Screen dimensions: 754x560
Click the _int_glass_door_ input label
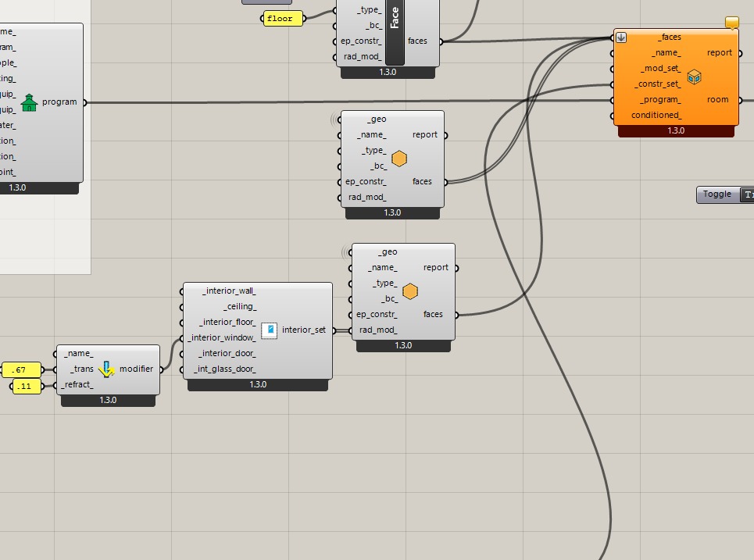click(225, 369)
